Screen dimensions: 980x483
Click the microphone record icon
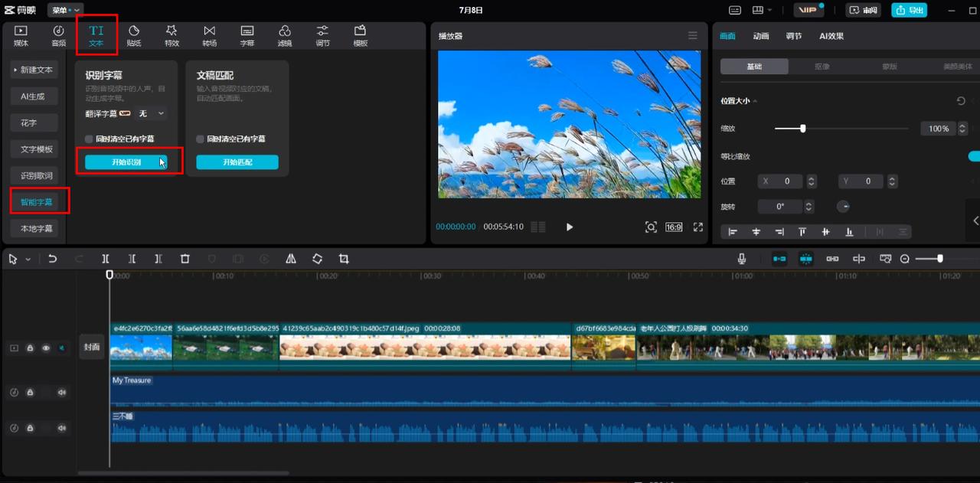(x=742, y=259)
